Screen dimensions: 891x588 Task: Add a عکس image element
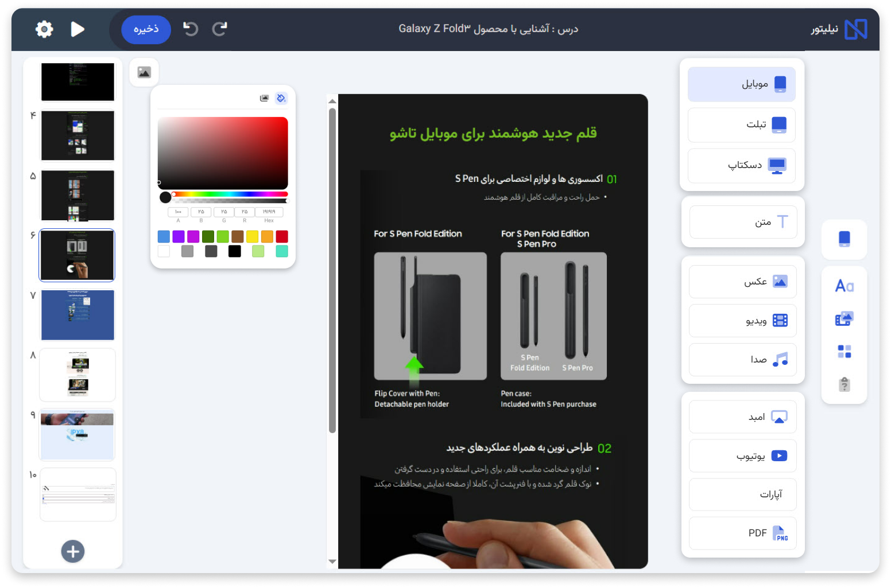coord(743,282)
